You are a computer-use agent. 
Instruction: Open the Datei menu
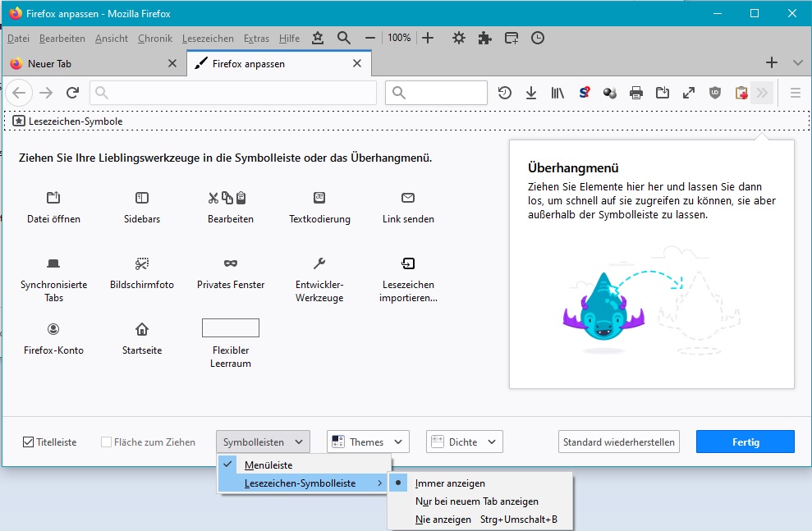tap(18, 39)
